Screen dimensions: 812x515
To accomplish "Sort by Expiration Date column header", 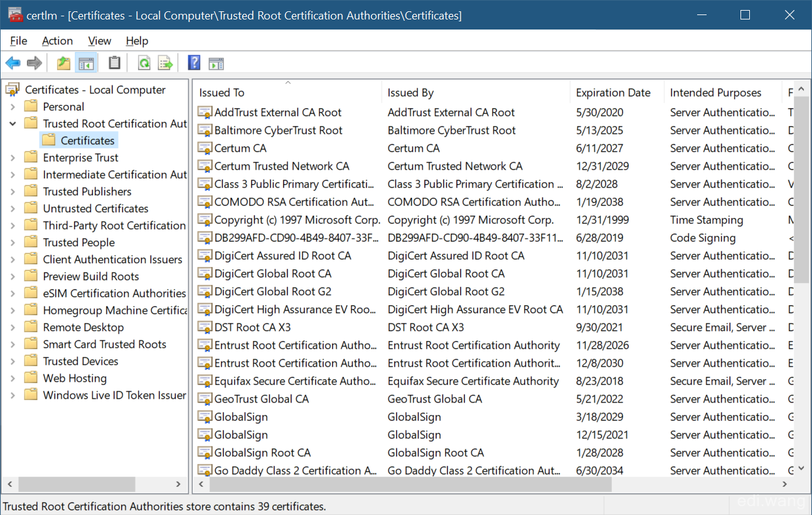I will tap(617, 92).
